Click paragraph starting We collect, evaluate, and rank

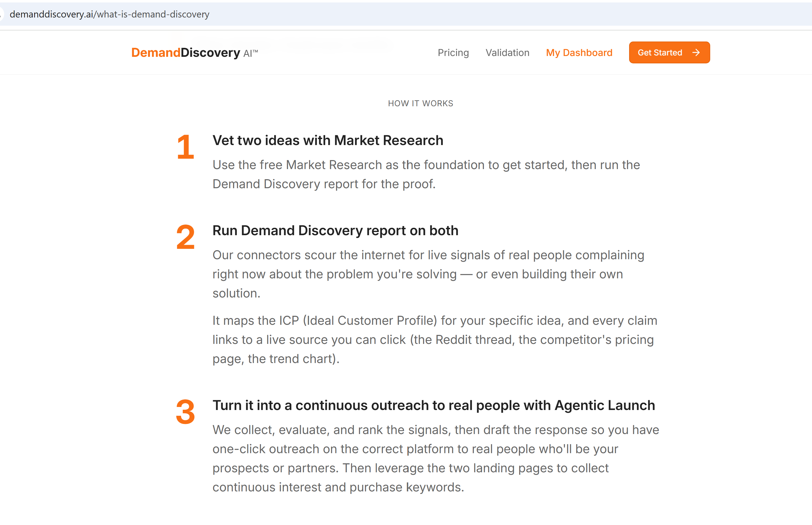(x=436, y=459)
